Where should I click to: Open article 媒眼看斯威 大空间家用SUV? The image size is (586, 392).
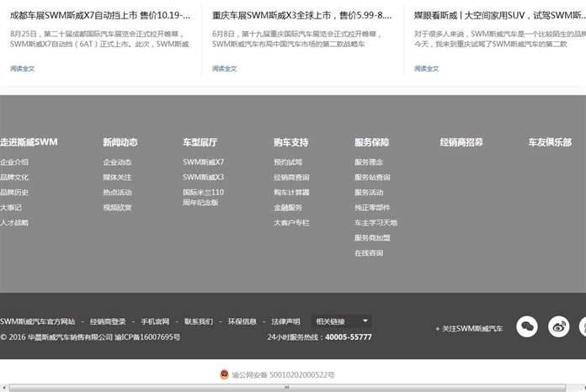click(499, 15)
